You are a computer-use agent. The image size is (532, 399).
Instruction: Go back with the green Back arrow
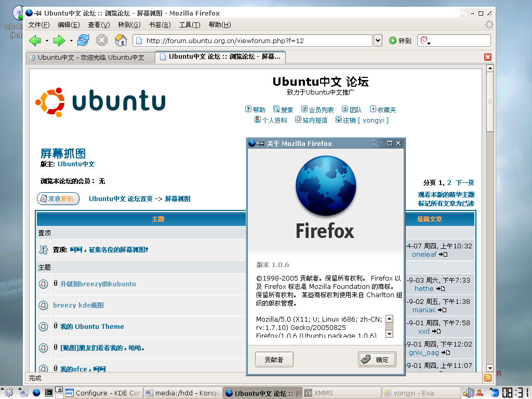click(35, 41)
